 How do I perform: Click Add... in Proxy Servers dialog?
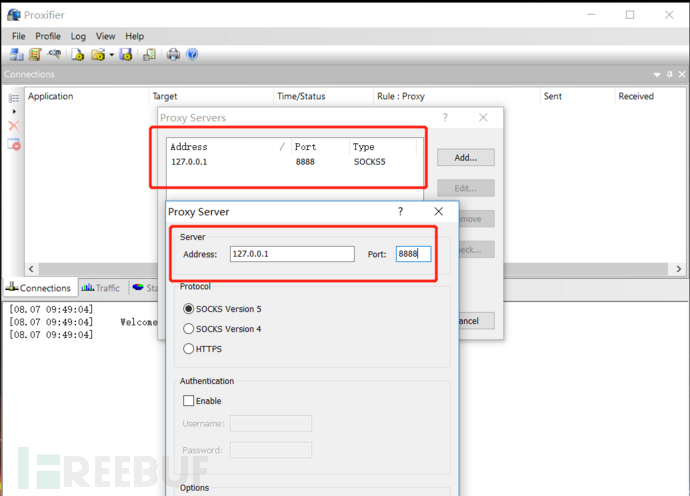(466, 158)
